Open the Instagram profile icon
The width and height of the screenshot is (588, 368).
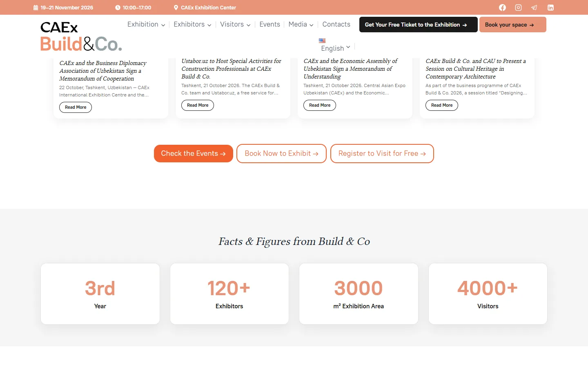[x=518, y=7]
